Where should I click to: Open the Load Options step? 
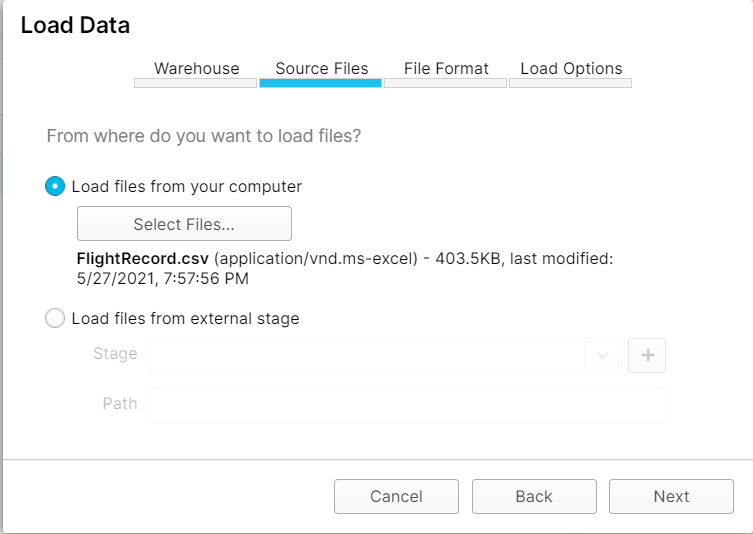(571, 68)
